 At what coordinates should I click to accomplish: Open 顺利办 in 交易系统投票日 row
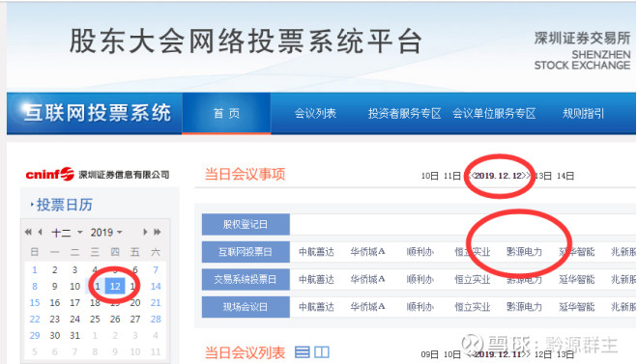click(420, 279)
